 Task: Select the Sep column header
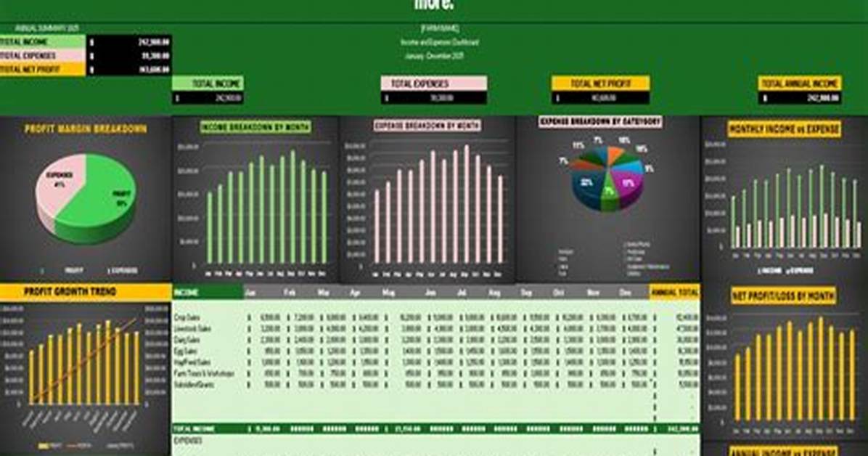[x=526, y=292]
